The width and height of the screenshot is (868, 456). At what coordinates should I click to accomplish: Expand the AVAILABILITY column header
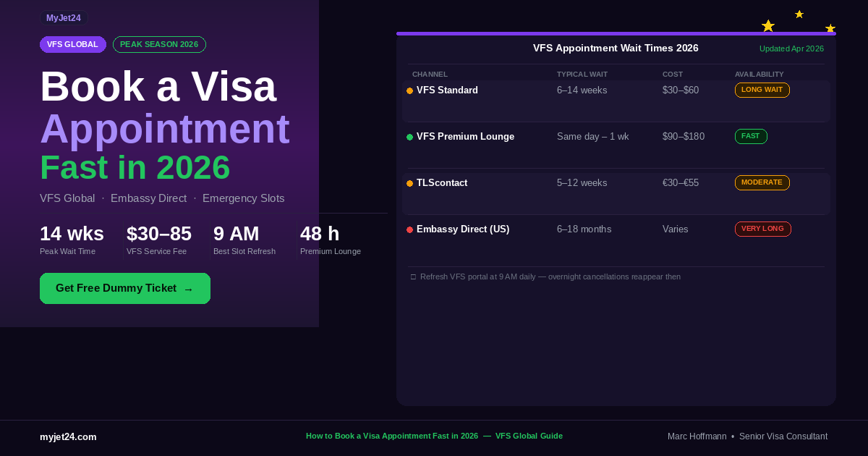[758, 74]
